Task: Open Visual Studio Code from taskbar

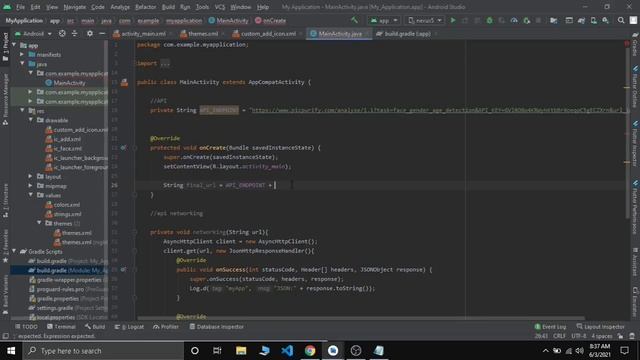Action: point(287,351)
